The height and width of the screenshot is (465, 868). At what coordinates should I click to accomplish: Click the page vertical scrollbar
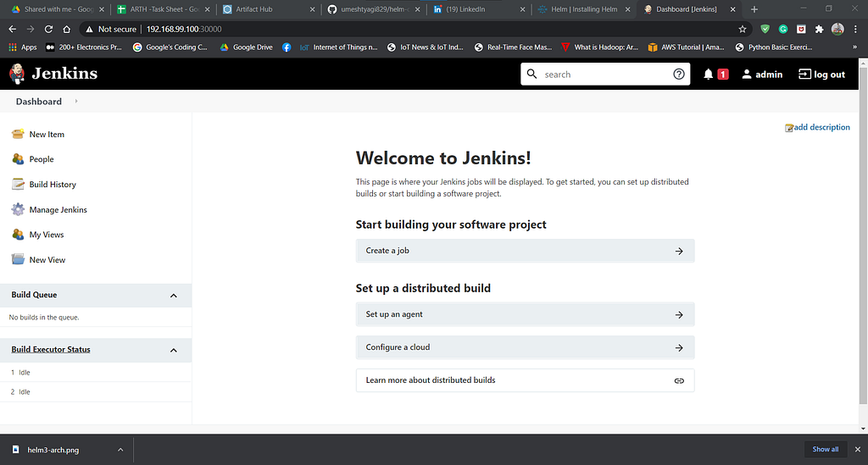[863, 235]
